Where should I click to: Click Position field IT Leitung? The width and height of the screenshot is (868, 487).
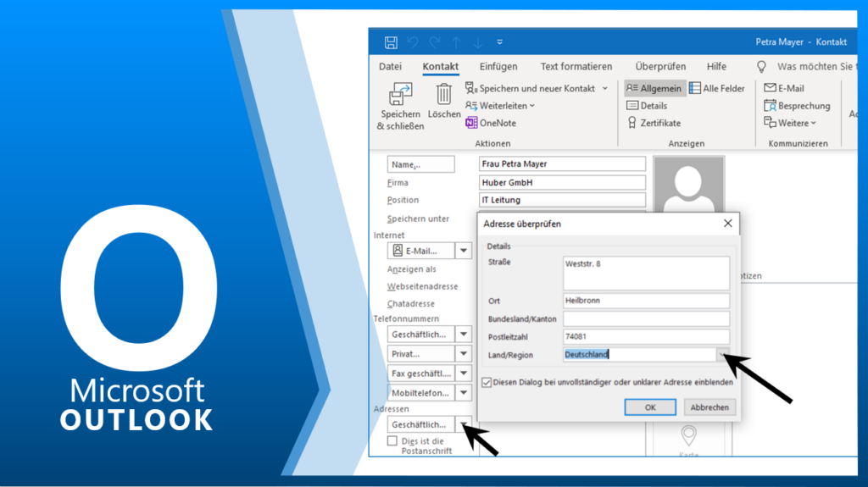tap(562, 200)
